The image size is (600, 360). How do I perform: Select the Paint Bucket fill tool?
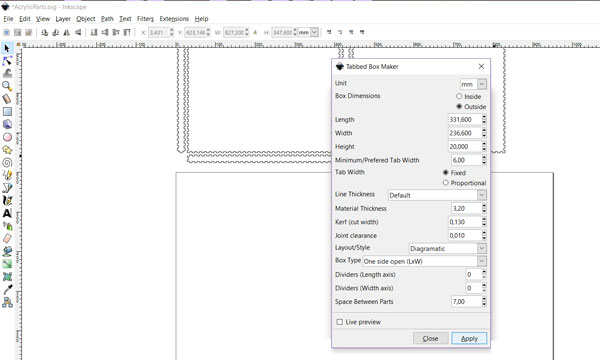(7, 251)
